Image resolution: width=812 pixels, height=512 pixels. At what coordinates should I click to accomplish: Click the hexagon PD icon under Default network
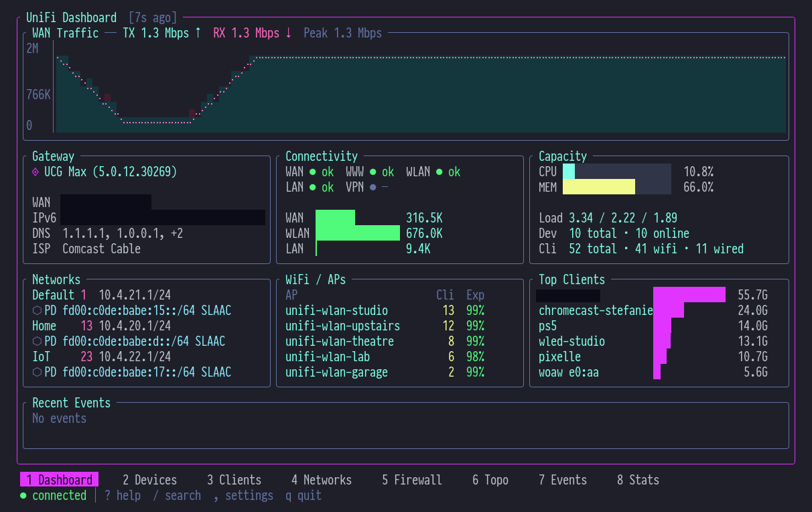click(37, 311)
